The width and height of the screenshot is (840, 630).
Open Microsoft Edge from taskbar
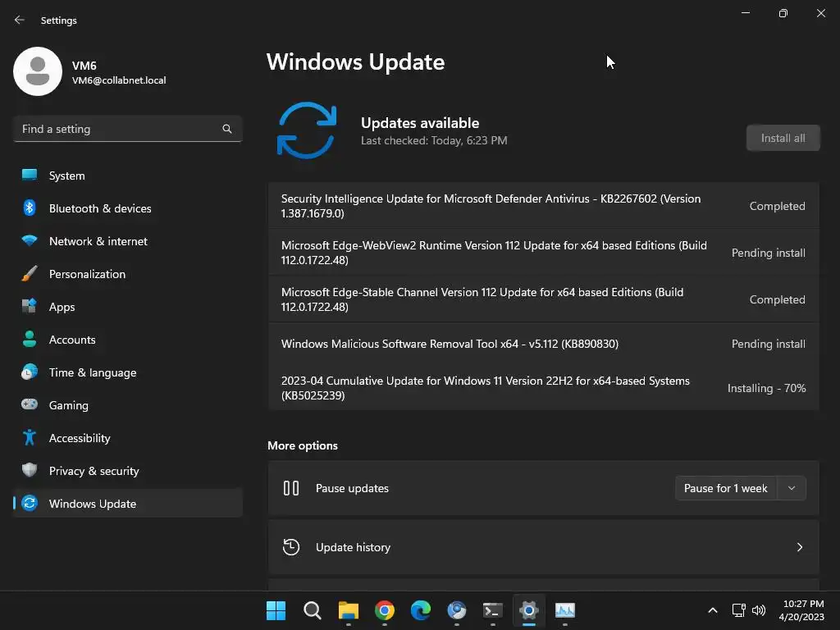pos(421,610)
